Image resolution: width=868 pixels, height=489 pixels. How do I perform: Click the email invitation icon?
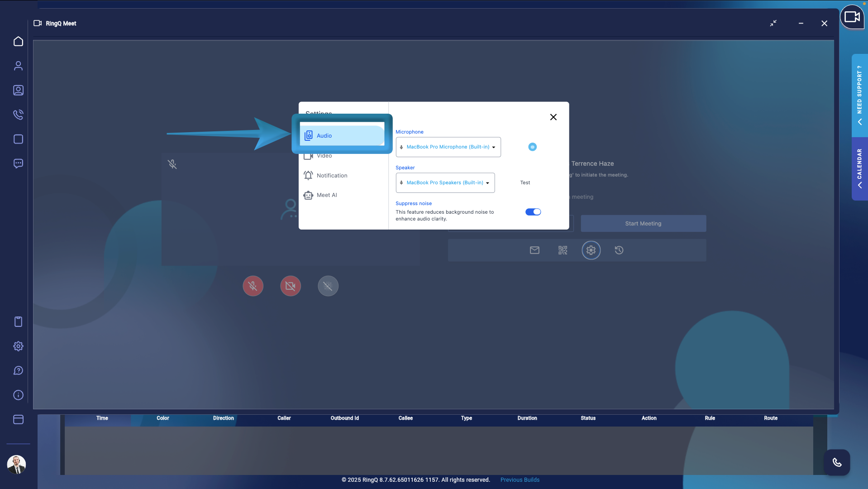click(x=534, y=250)
